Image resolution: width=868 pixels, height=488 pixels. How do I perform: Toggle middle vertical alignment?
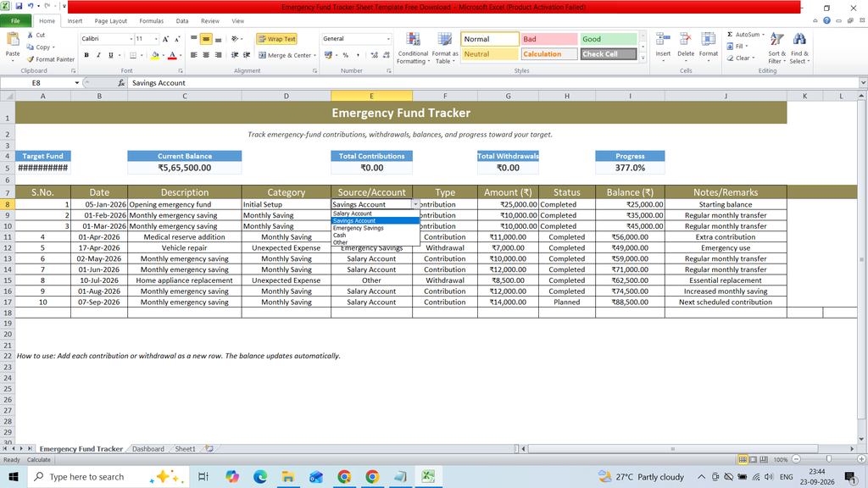[206, 39]
